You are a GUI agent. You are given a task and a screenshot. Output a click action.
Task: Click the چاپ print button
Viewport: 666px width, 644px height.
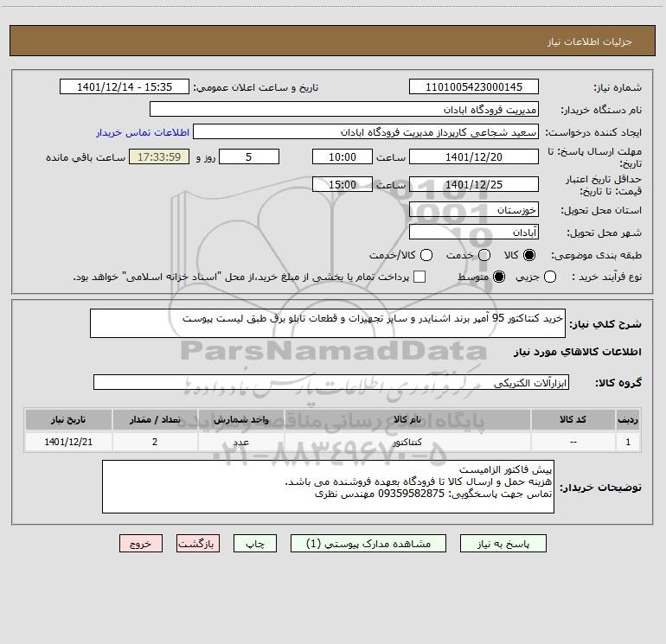(255, 544)
